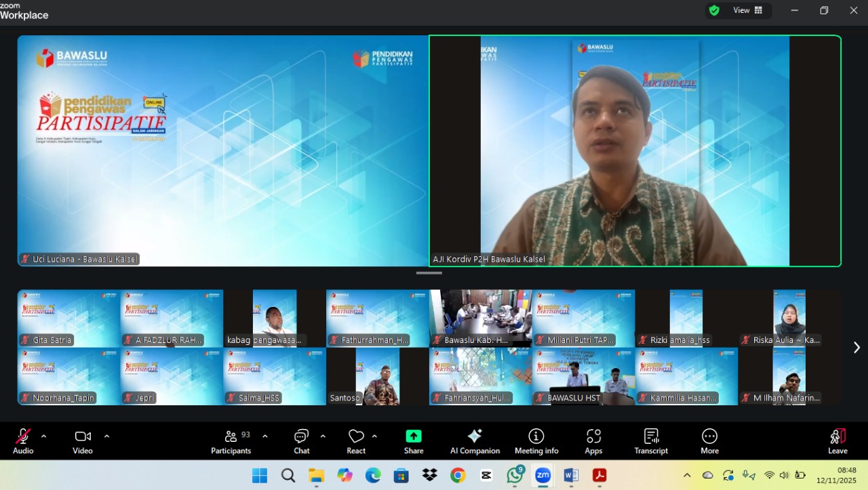Image resolution: width=868 pixels, height=490 pixels.
Task: Select Fahriansyah_Hul... participant thumbnail
Action: point(481,377)
